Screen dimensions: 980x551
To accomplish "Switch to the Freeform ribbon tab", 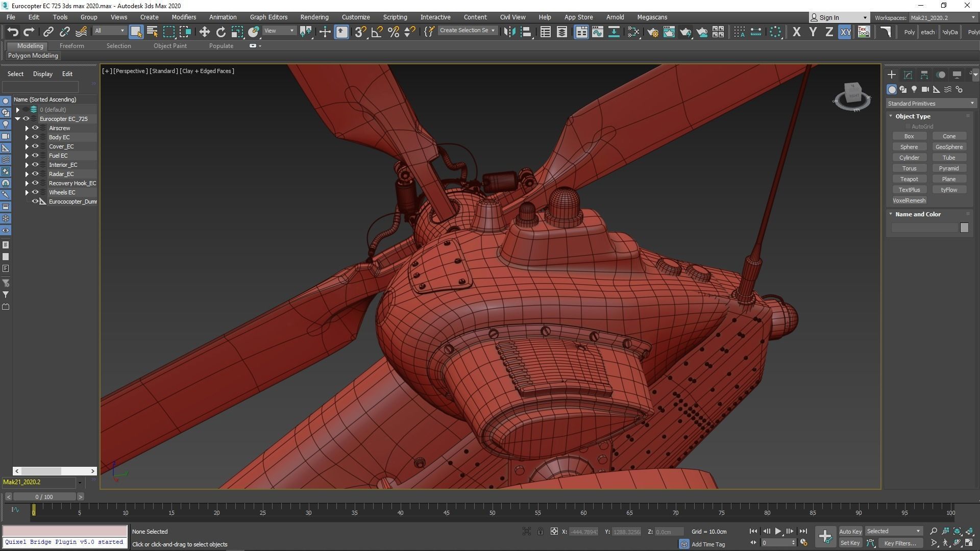I will point(71,46).
